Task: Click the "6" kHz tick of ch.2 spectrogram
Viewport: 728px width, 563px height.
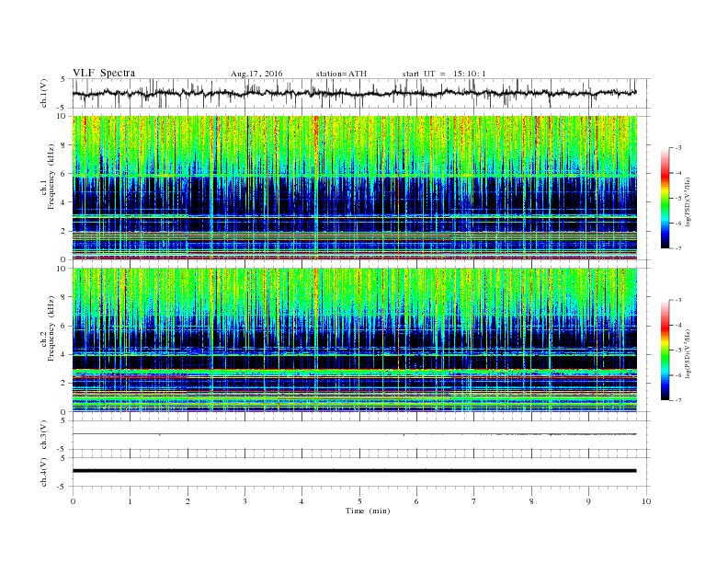Action: [x=64, y=326]
